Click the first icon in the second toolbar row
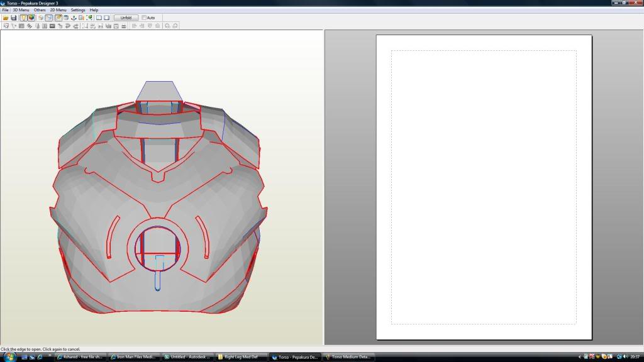 click(6, 26)
